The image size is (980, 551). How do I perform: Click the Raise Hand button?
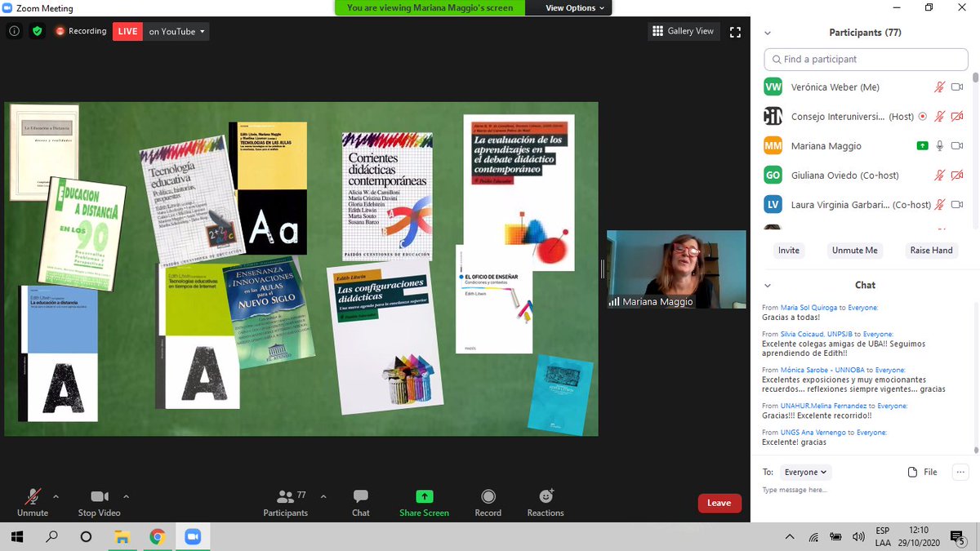click(x=931, y=251)
